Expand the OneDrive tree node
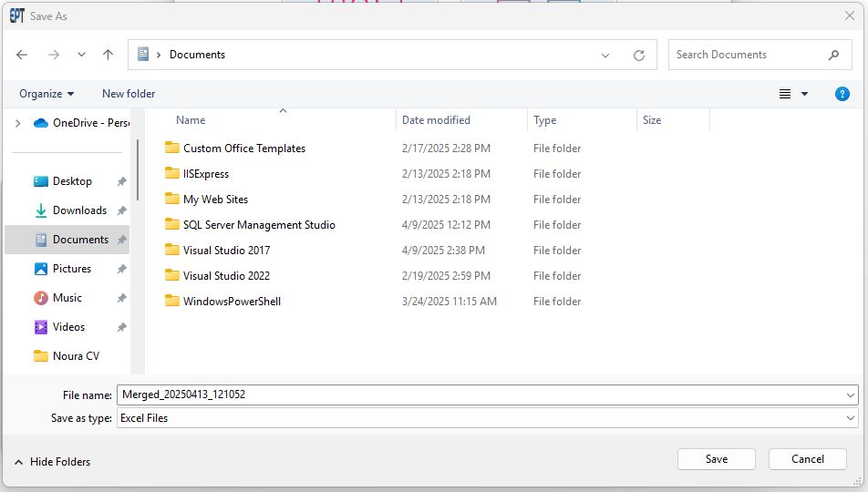 pyautogui.click(x=16, y=123)
